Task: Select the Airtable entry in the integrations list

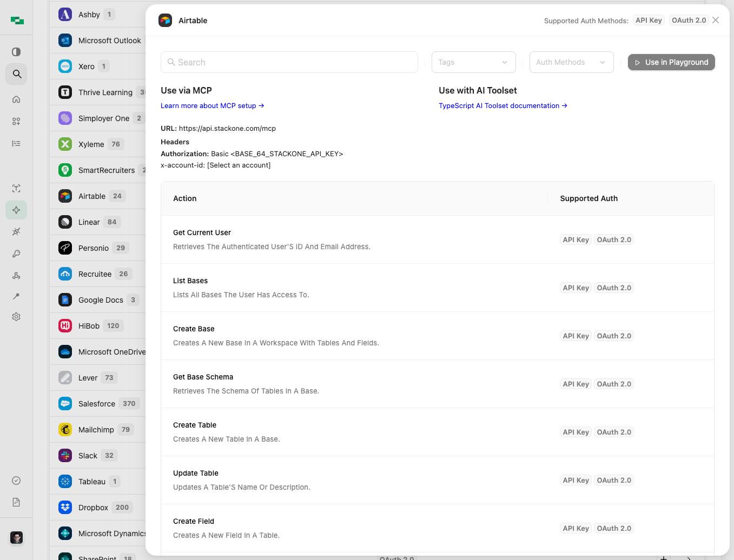Action: [x=92, y=196]
